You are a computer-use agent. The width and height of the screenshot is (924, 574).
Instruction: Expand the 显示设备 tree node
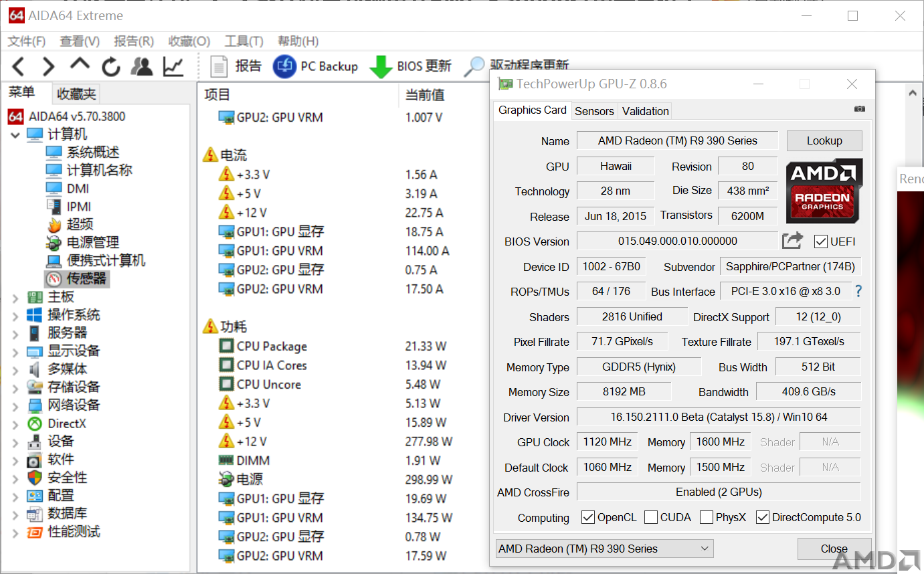15,351
